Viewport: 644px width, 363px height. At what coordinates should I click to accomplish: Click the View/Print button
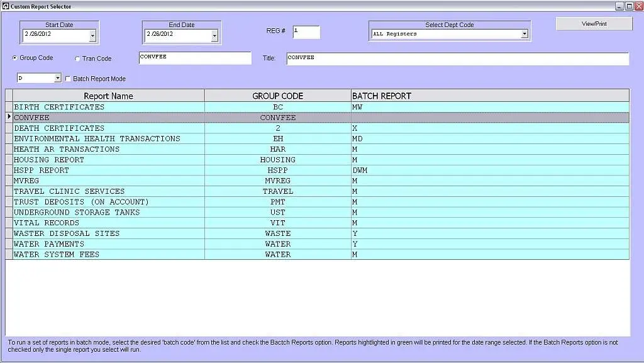coord(594,24)
